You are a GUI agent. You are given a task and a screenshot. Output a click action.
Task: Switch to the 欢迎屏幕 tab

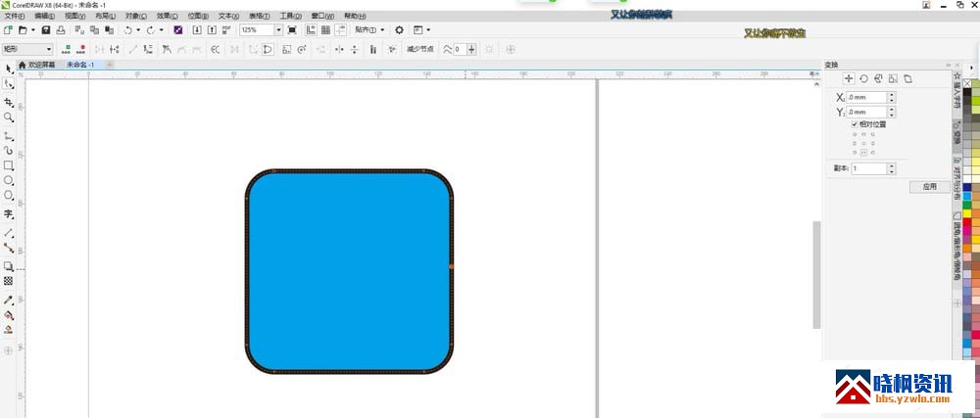tap(37, 65)
